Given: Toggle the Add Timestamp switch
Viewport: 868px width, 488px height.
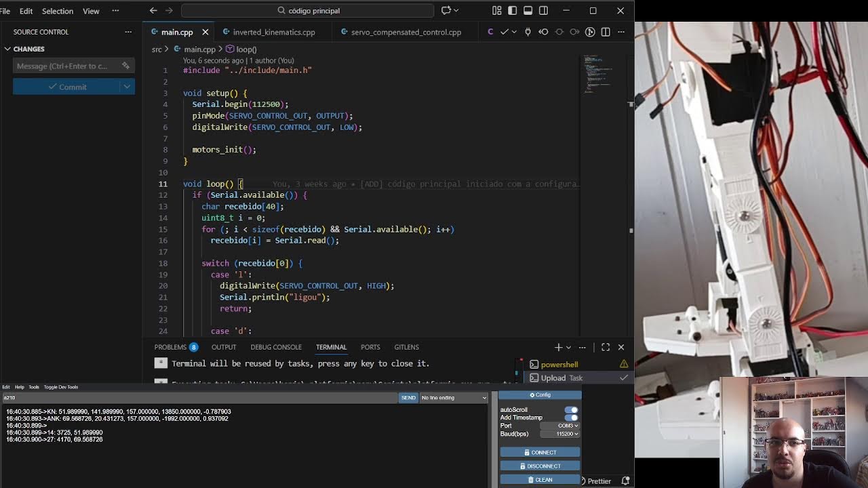Looking at the screenshot, I should (x=571, y=418).
